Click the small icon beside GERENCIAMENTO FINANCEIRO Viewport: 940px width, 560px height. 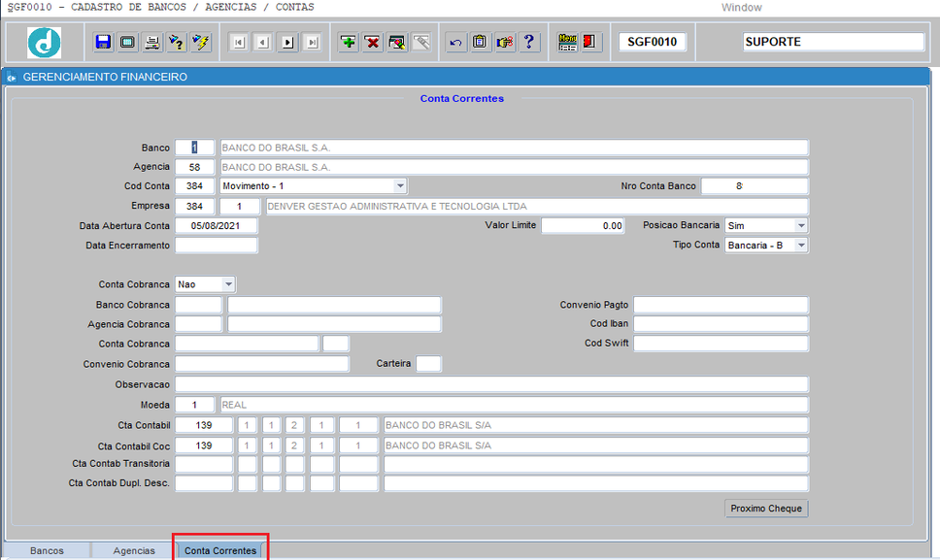pos(12,78)
